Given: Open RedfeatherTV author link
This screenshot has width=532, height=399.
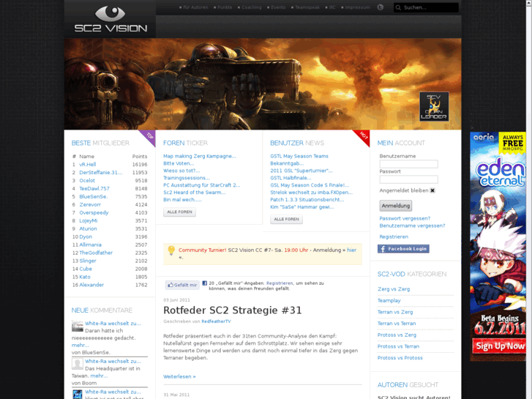Looking at the screenshot, I should coord(216,321).
